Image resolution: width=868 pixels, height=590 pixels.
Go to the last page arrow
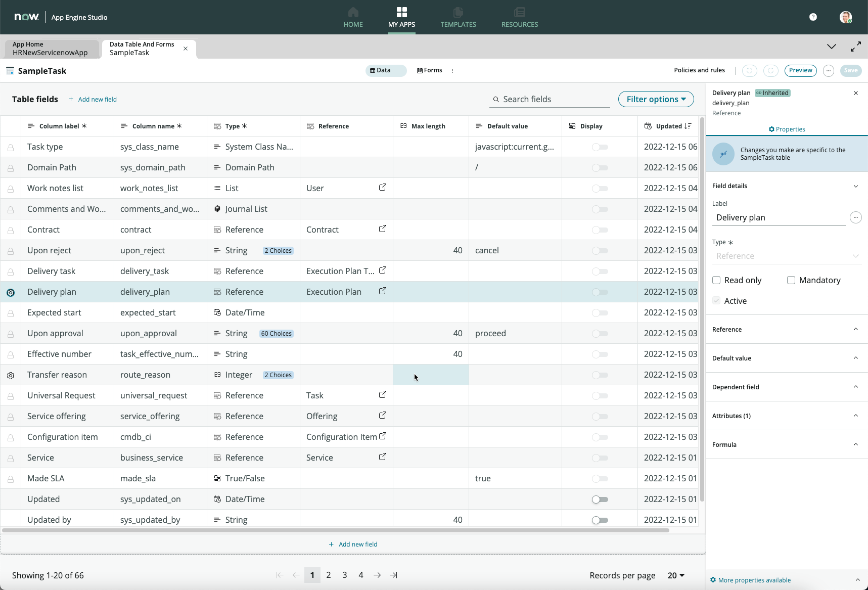coord(394,575)
